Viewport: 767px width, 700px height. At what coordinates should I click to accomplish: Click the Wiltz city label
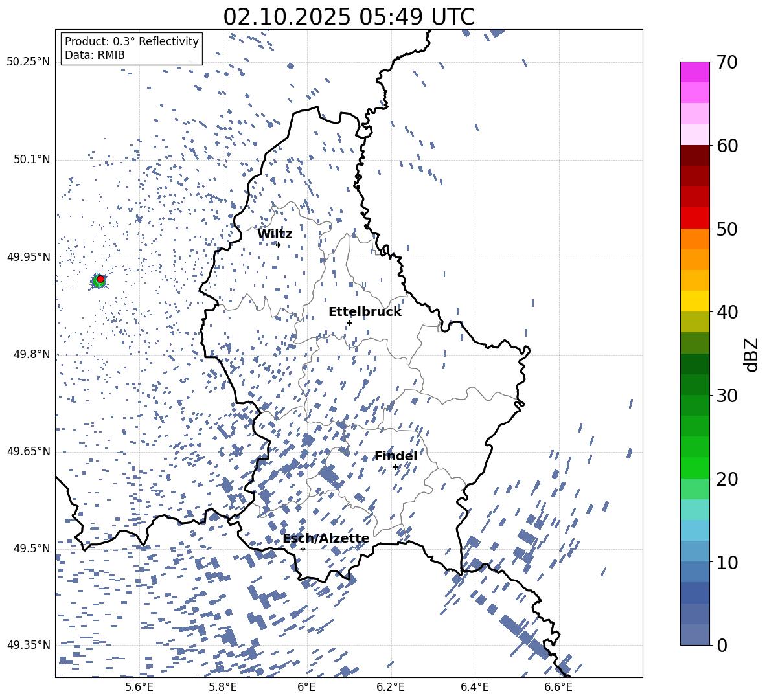coord(275,234)
